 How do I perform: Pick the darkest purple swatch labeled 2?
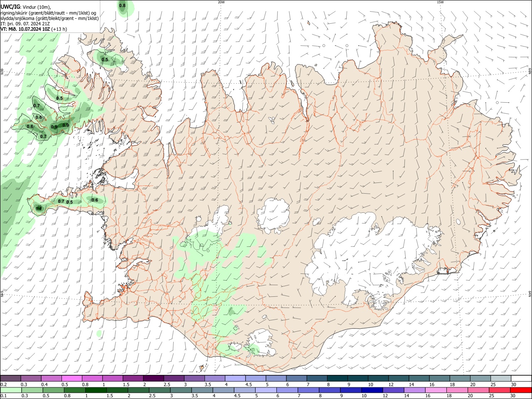click(x=153, y=378)
